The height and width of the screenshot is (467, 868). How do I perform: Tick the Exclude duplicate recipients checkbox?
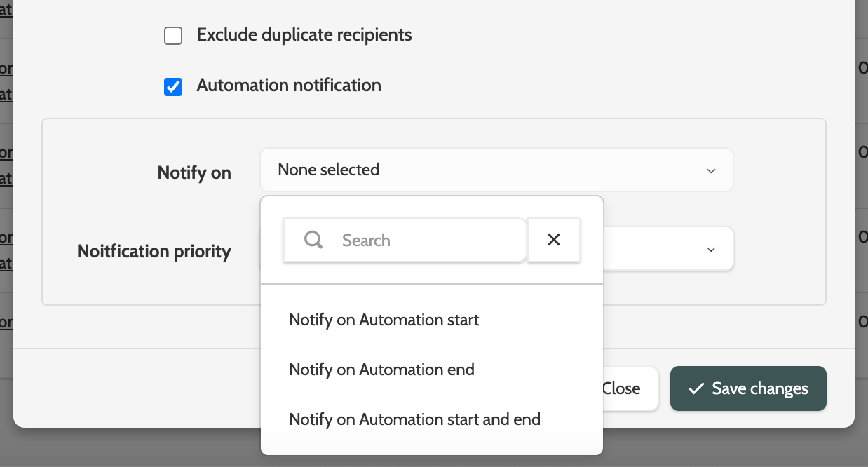coord(173,35)
